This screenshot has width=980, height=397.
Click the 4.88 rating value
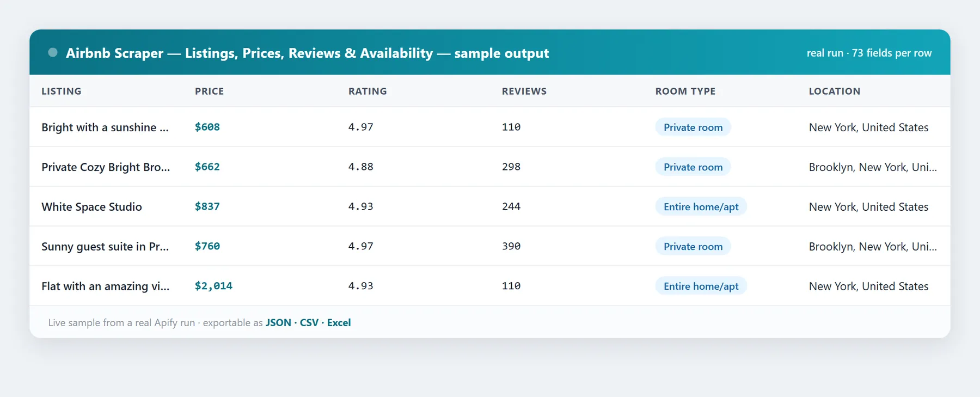361,167
